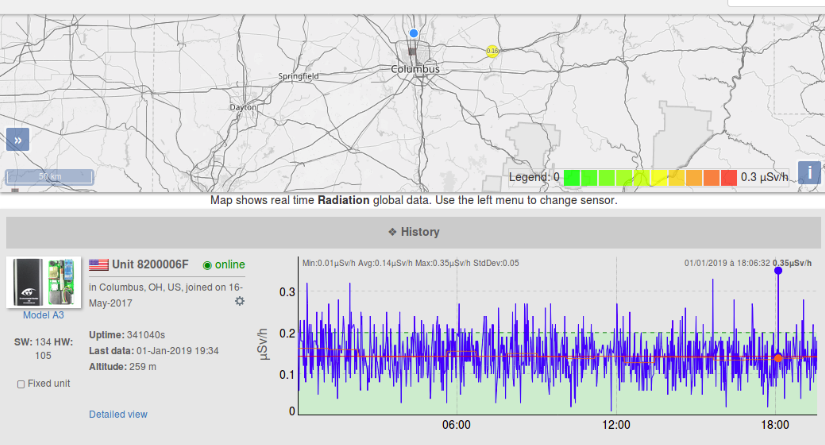Expand the left menu with double-arrow button
This screenshot has height=445, width=825.
pyautogui.click(x=18, y=140)
